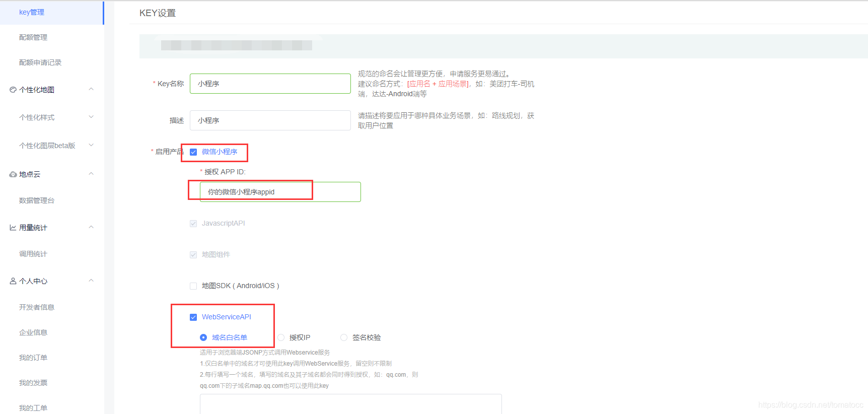Click the 个性化地图 palette icon
The width and height of the screenshot is (868, 414).
[x=13, y=90]
